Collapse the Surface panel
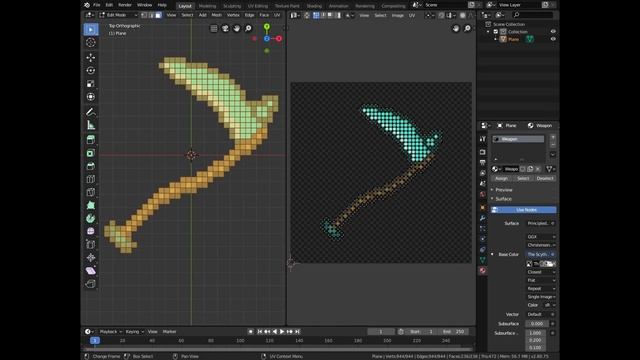Image resolution: width=640 pixels, height=360 pixels. pos(503,199)
